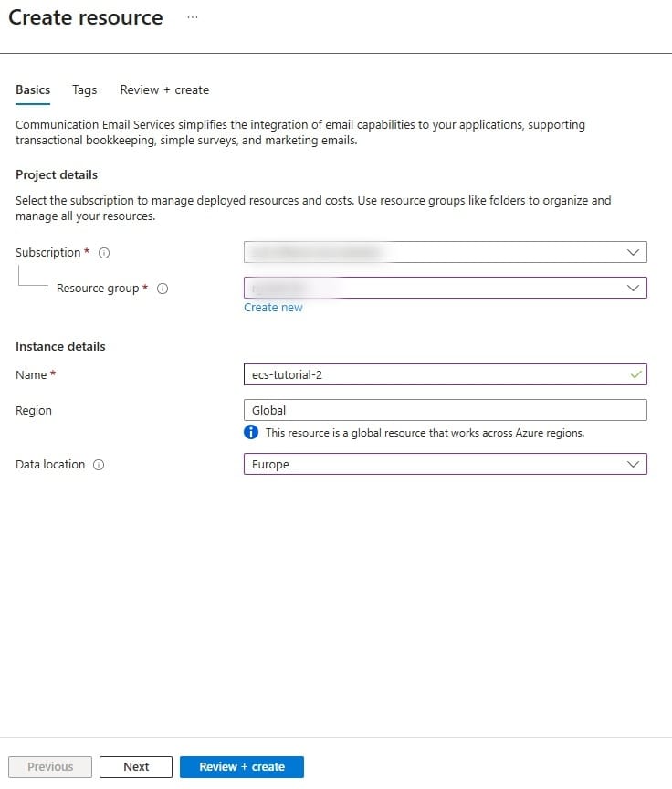The height and width of the screenshot is (789, 672).
Task: Switch to the Tags tab
Action: (84, 89)
